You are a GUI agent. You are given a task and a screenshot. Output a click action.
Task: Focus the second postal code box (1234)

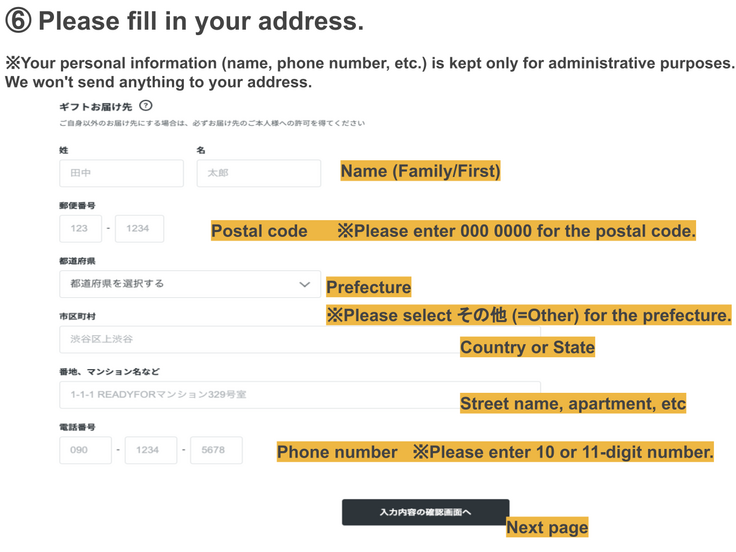click(139, 229)
